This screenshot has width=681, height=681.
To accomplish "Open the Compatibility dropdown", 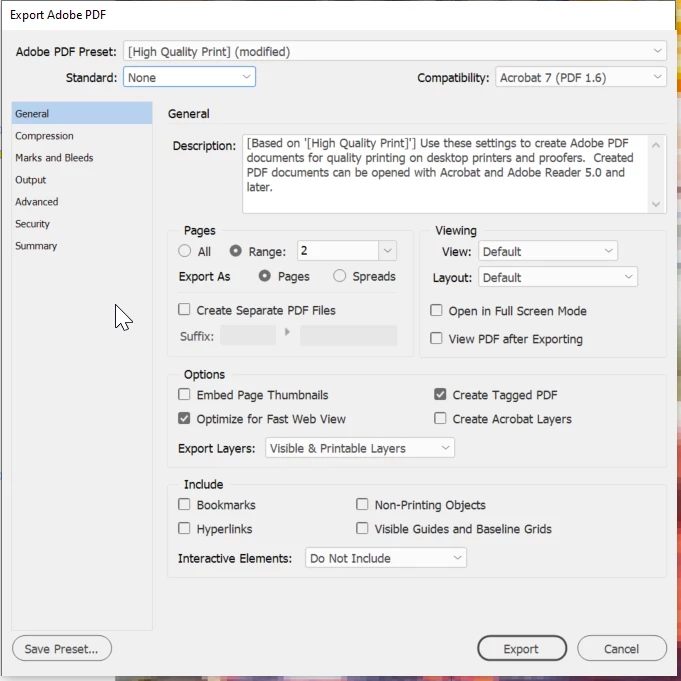I will pyautogui.click(x=581, y=77).
